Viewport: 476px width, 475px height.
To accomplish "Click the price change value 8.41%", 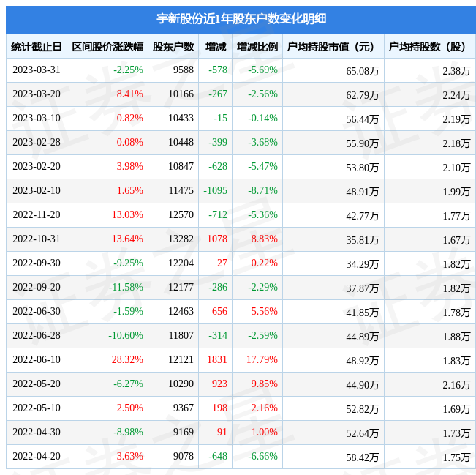I will coord(129,94).
